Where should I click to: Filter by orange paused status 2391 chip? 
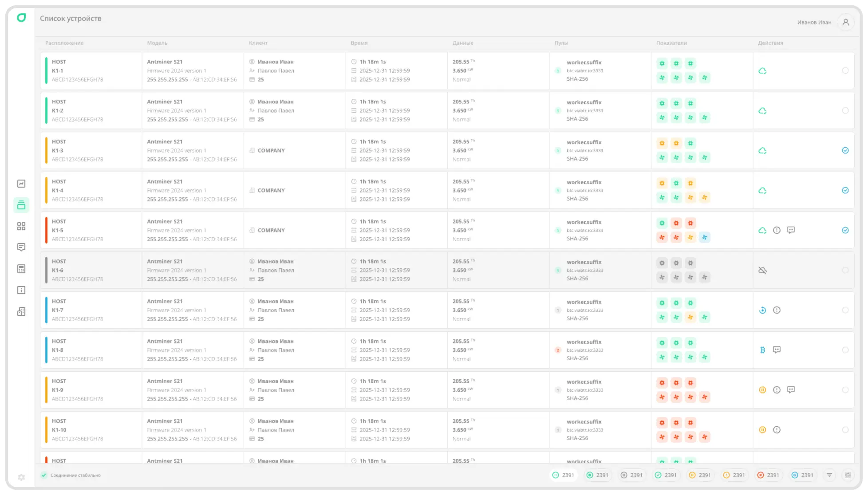[x=700, y=475]
